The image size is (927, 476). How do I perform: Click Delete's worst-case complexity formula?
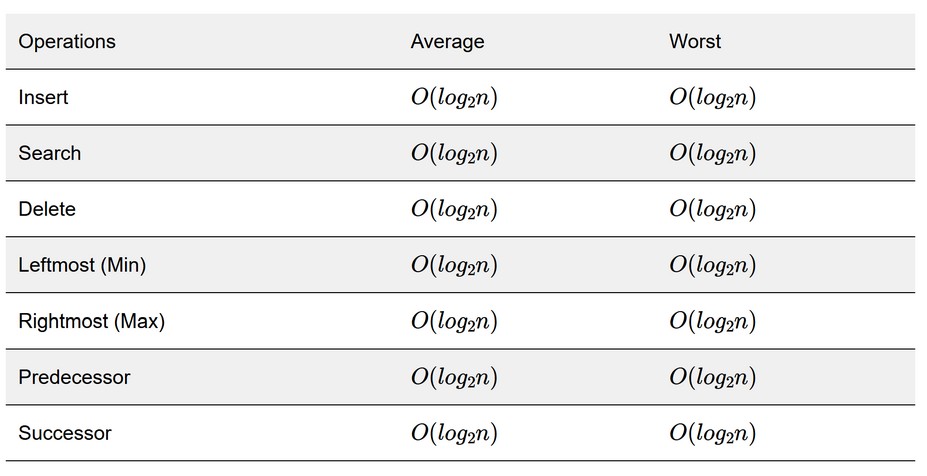pyautogui.click(x=712, y=209)
